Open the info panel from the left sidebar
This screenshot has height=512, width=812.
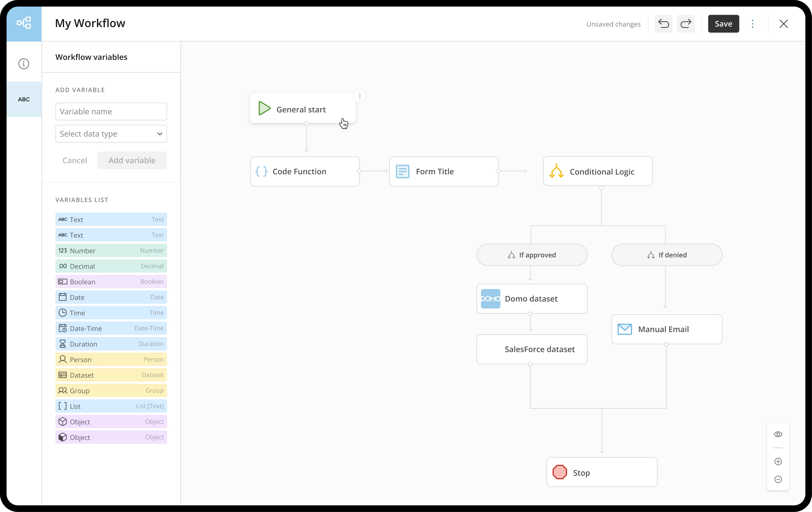point(24,63)
